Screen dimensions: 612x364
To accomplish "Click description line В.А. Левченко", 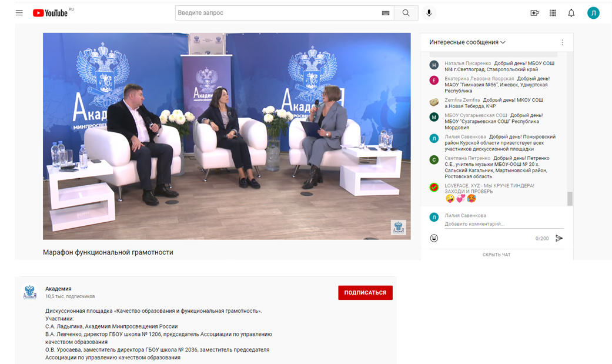I will (159, 338).
